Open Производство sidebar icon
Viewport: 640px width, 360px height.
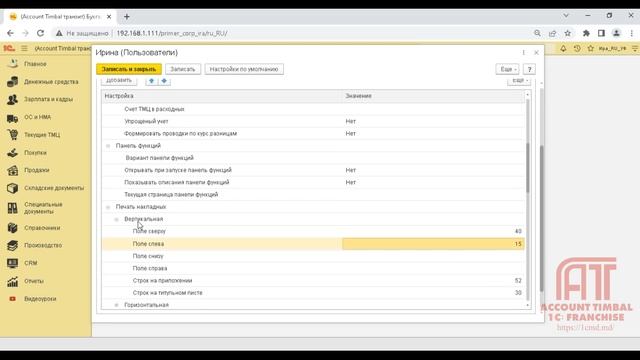13,245
